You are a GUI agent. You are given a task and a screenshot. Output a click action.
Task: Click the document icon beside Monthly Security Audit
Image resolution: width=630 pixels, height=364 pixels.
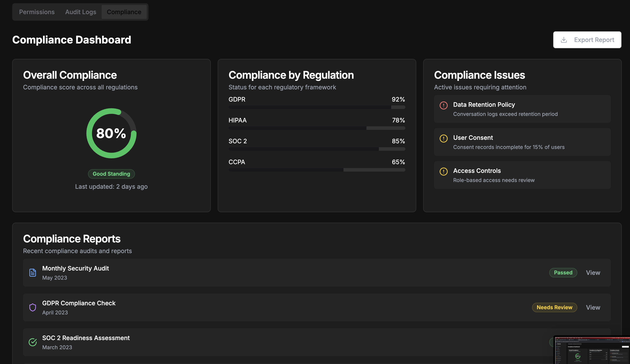[x=32, y=273]
